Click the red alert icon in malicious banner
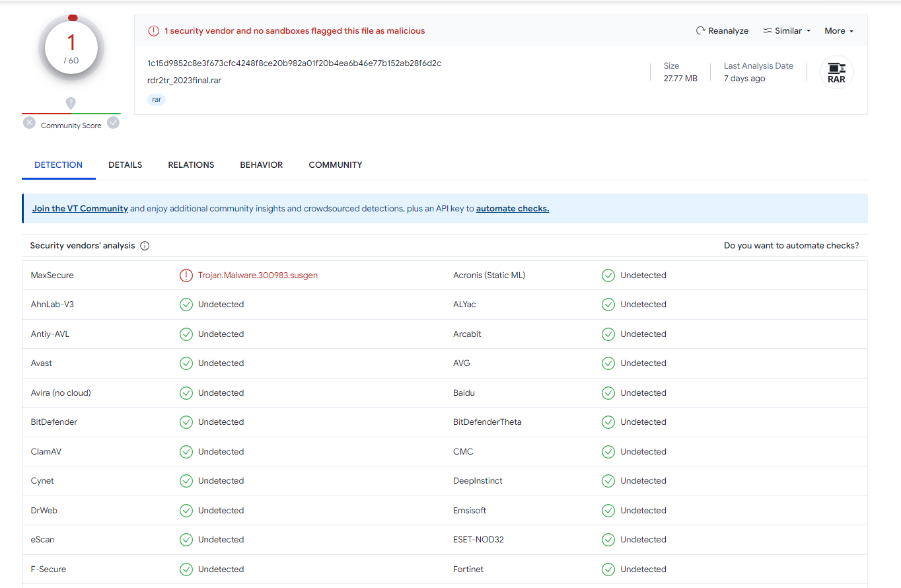The width and height of the screenshot is (901, 588). click(153, 31)
